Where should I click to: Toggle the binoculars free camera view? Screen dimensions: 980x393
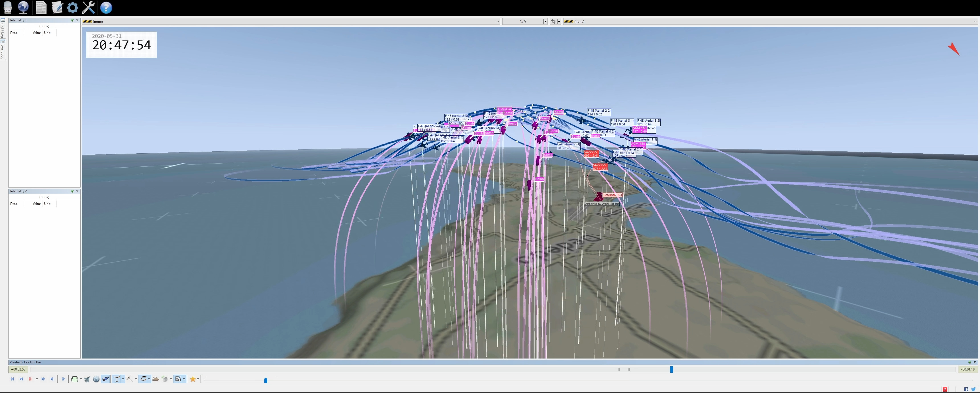coord(106,379)
